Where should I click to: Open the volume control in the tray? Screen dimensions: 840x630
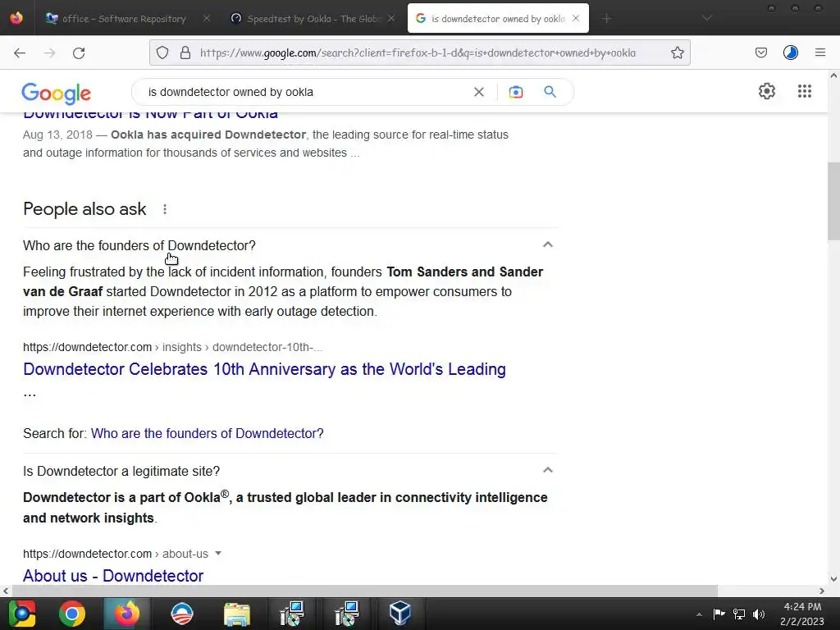point(758,614)
